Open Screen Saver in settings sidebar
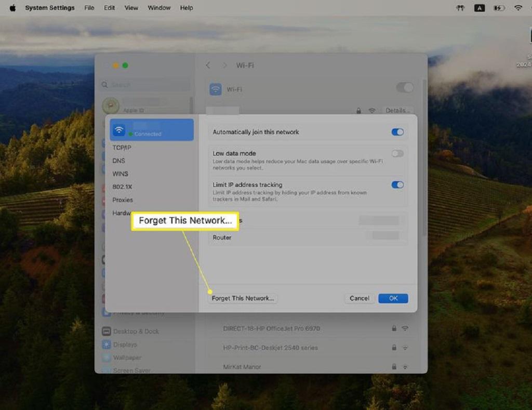 pyautogui.click(x=126, y=370)
